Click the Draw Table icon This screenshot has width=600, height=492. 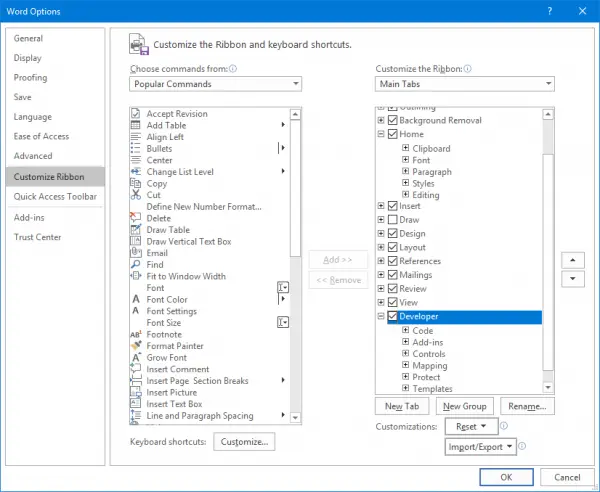pyautogui.click(x=135, y=230)
